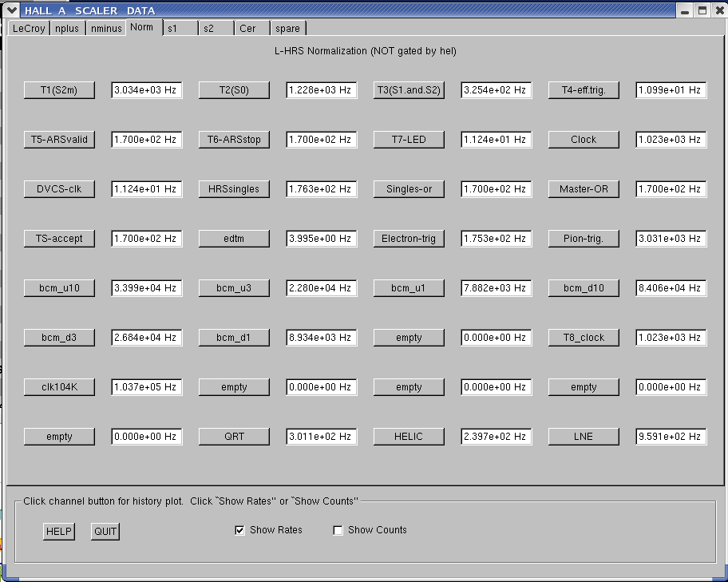Screen dimensions: 728x582
Task: Click the T2(S0) channel button
Action: pos(234,90)
